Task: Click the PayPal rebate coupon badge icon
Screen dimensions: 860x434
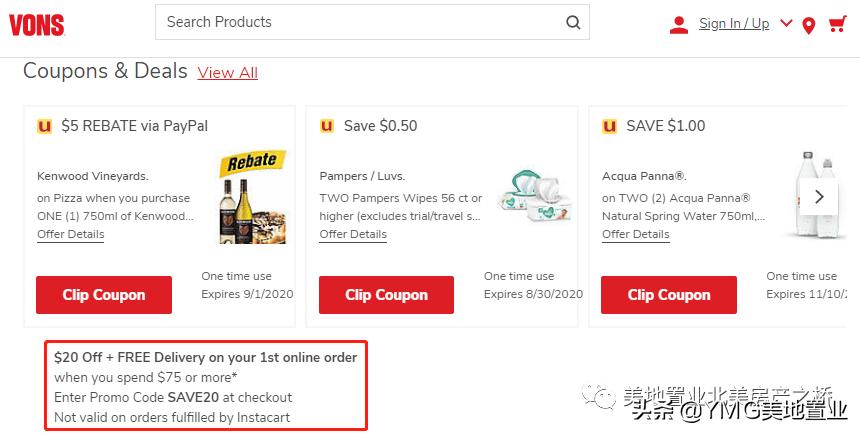Action: point(44,126)
